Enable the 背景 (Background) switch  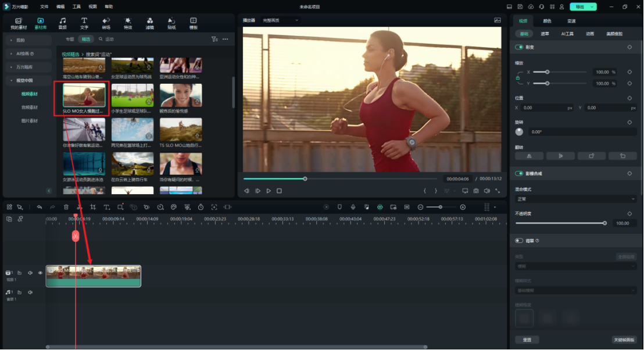coord(519,240)
